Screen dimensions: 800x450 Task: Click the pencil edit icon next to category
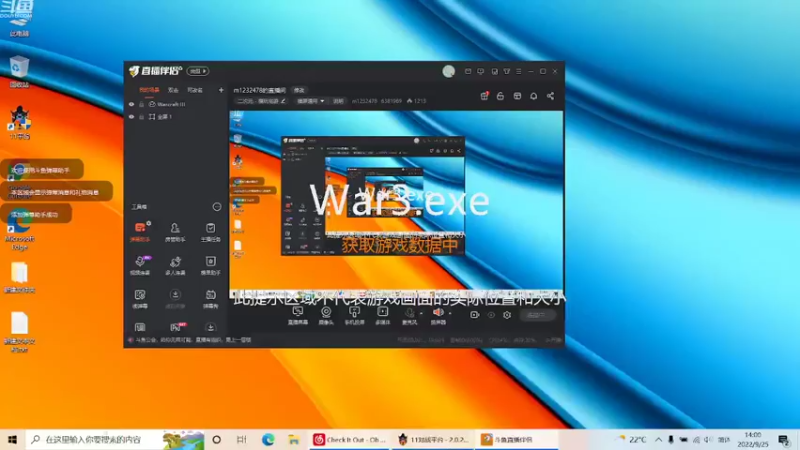[x=283, y=101]
